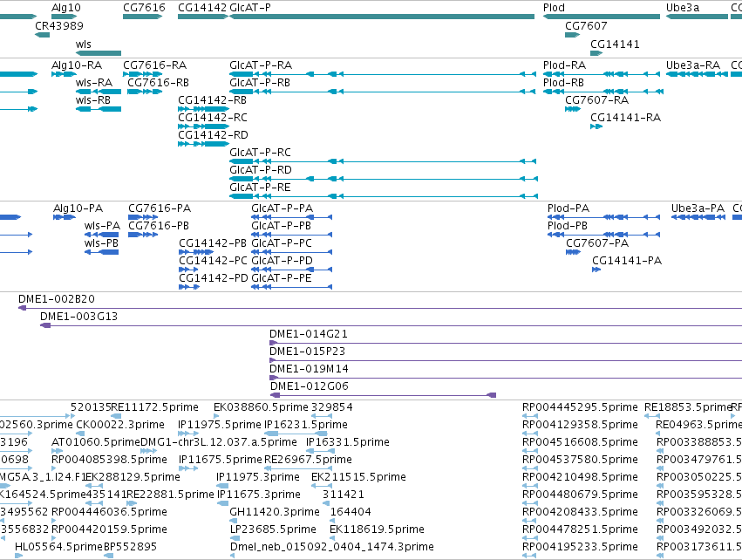
Task: Open the CG7616-PA protein label
Action: point(160,208)
